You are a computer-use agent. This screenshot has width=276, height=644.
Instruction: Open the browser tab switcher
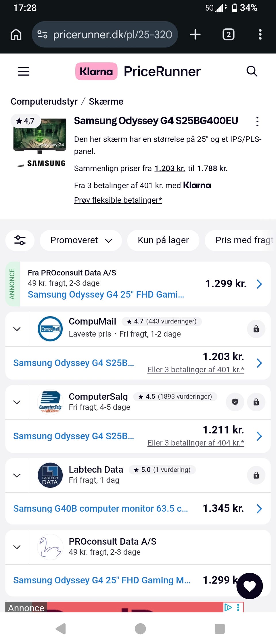[x=228, y=34]
